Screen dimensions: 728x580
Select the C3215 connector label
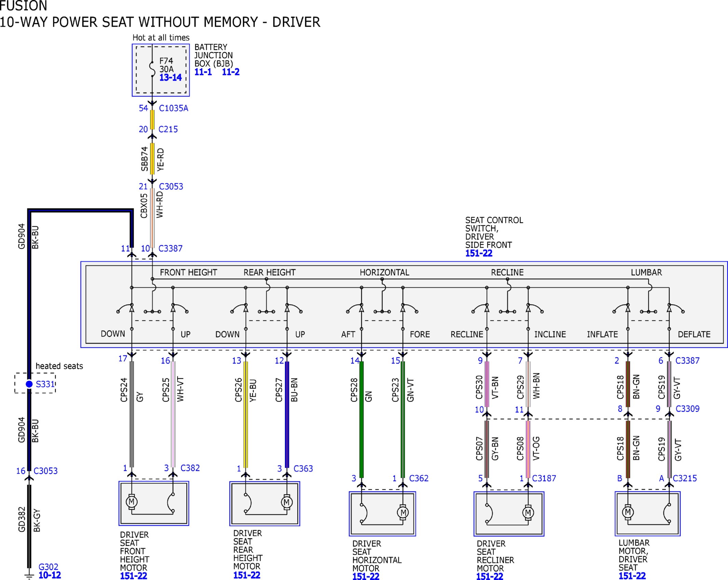coord(685,478)
